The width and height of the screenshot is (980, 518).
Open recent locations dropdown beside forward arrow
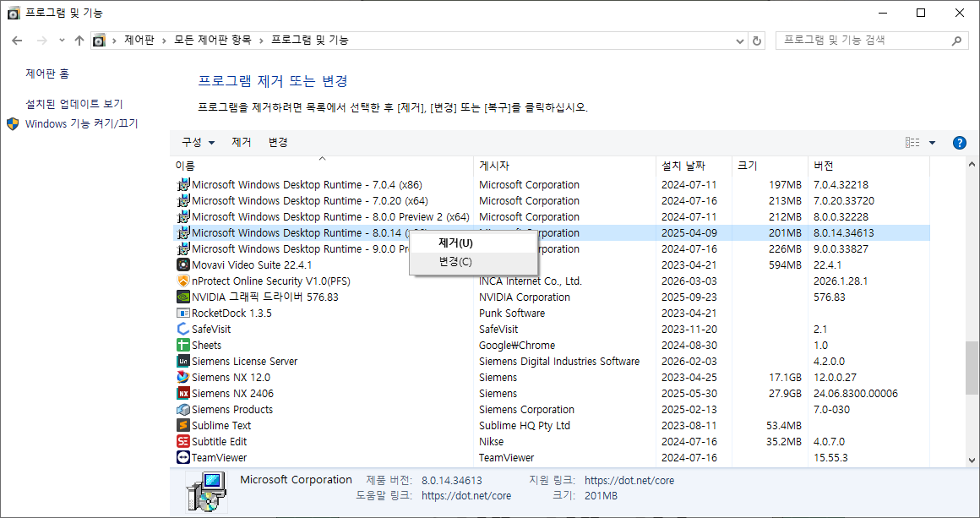pos(61,41)
